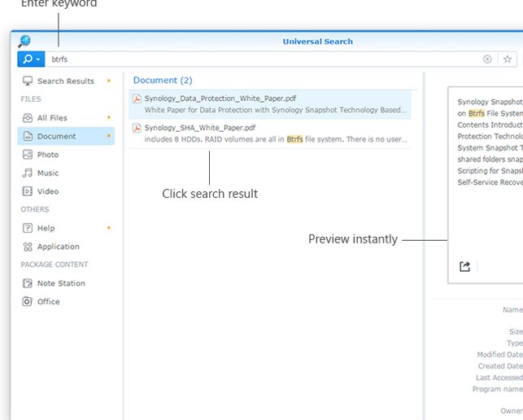Switch to the Music category

tap(66, 173)
